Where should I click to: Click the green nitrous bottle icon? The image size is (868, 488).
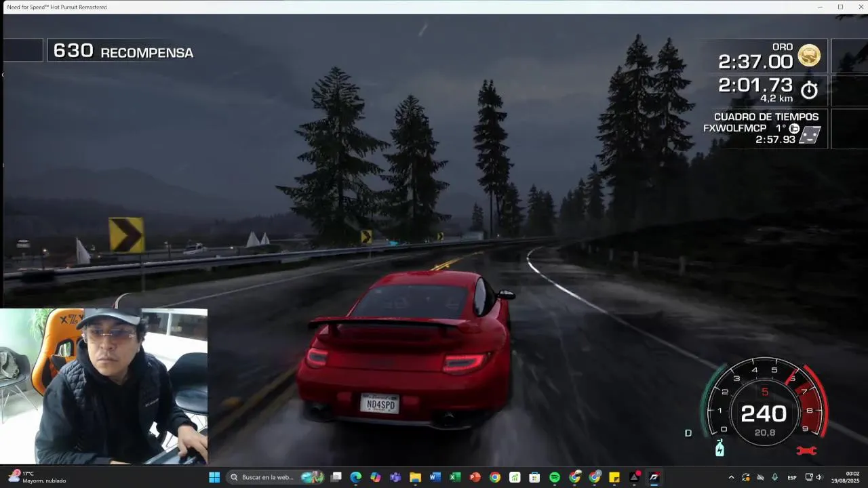[719, 448]
